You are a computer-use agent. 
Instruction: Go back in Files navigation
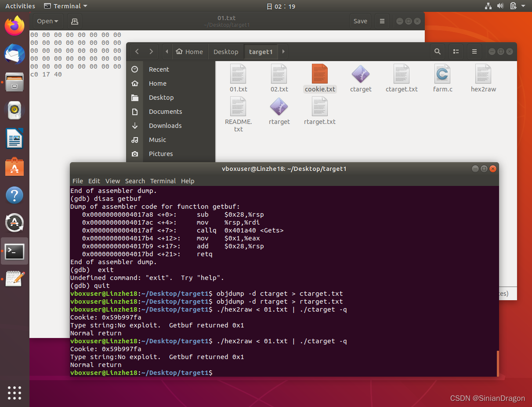137,51
